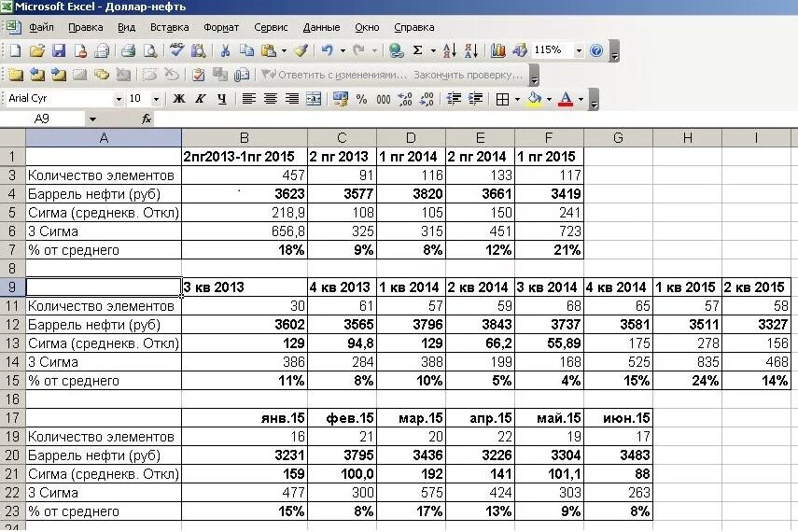Toggle center alignment
This screenshot has height=532, width=798.
click(271, 99)
